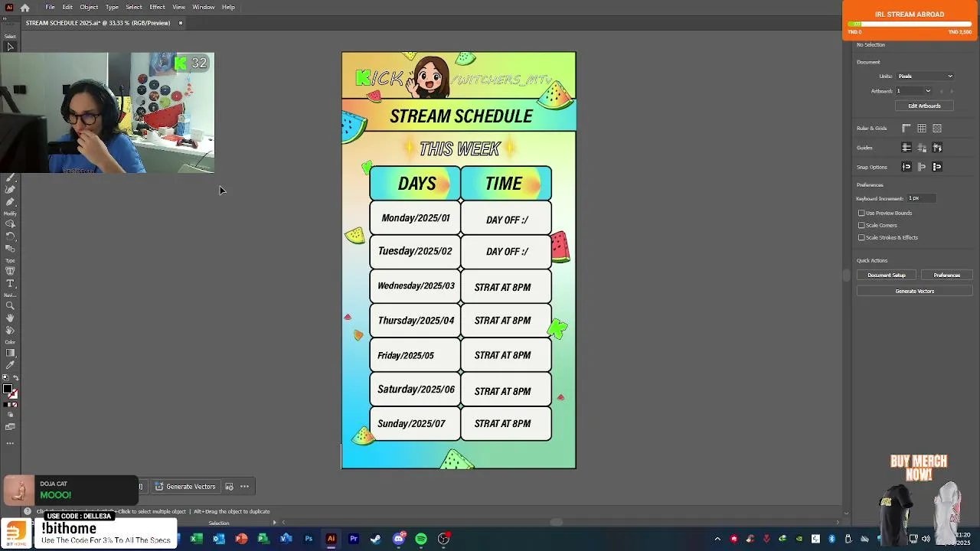Viewport: 980px width, 551px height.
Task: Toggle smart guides button
Action: pyautogui.click(x=937, y=148)
